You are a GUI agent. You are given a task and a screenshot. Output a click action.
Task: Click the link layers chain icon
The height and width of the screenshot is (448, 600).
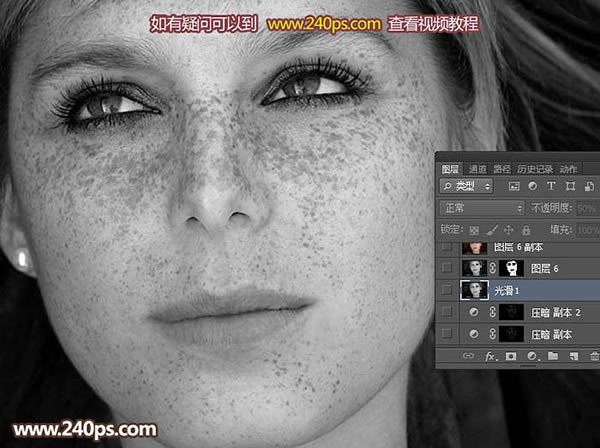coord(468,356)
